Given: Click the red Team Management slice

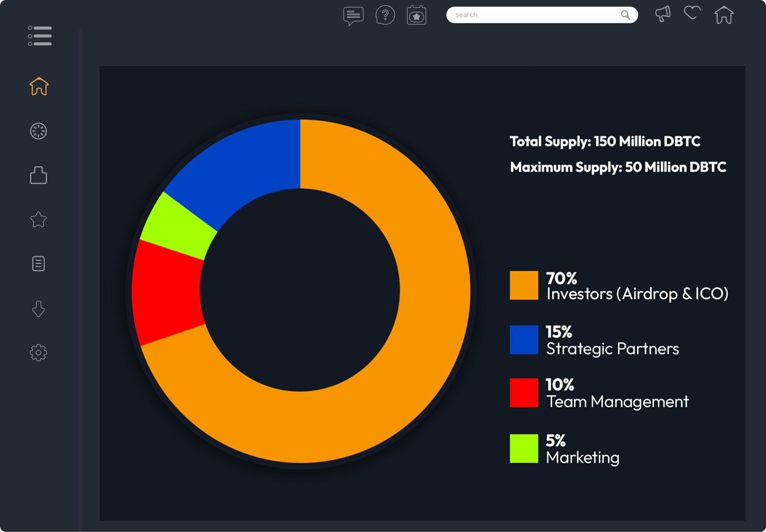Looking at the screenshot, I should click(166, 292).
